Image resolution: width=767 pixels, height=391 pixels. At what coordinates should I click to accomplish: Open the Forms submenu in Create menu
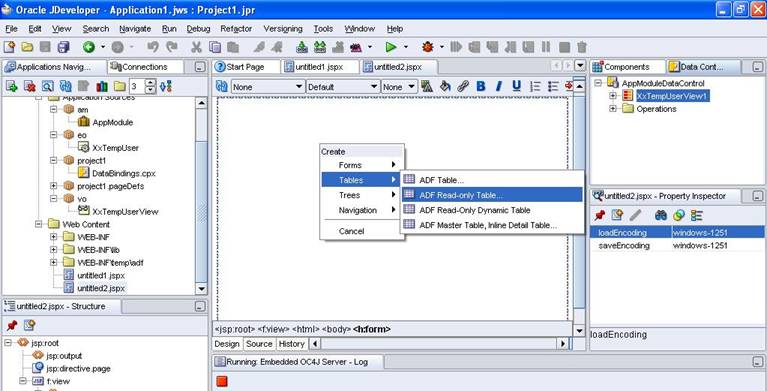[361, 165]
